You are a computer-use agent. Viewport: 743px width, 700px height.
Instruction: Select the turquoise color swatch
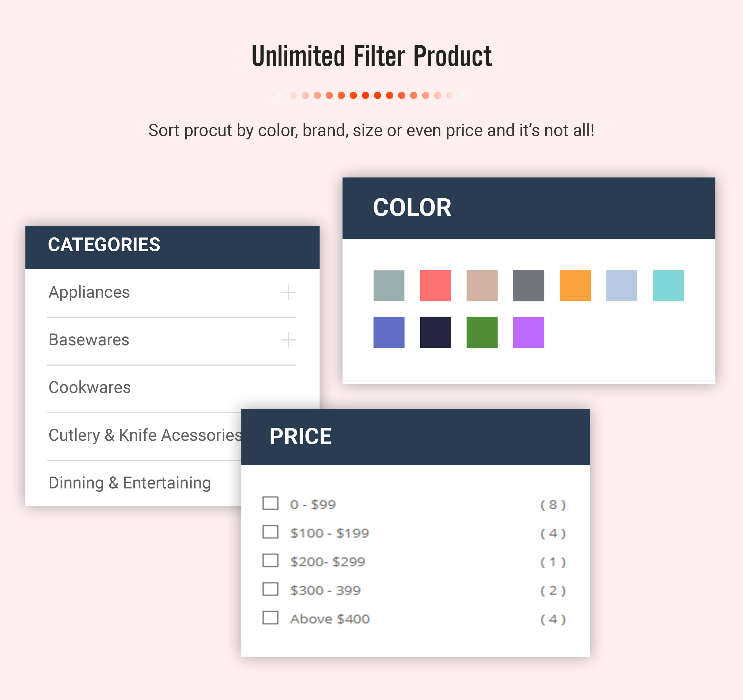668,286
